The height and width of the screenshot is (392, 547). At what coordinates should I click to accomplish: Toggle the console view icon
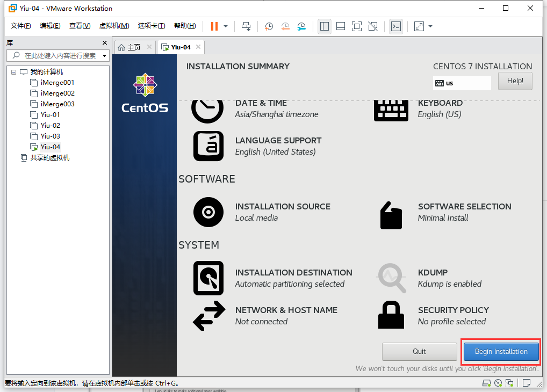pos(396,26)
